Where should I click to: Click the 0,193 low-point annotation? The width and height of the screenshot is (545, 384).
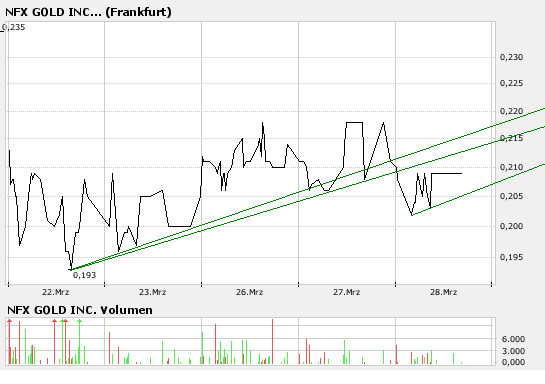(84, 275)
